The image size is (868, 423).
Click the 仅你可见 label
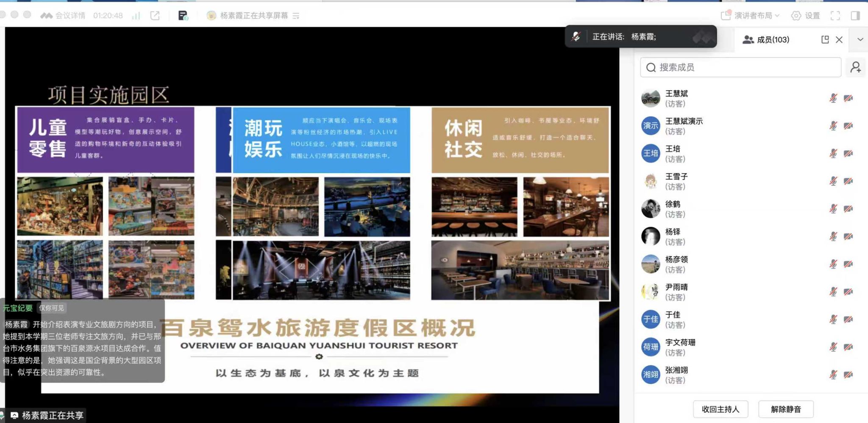[x=52, y=308]
